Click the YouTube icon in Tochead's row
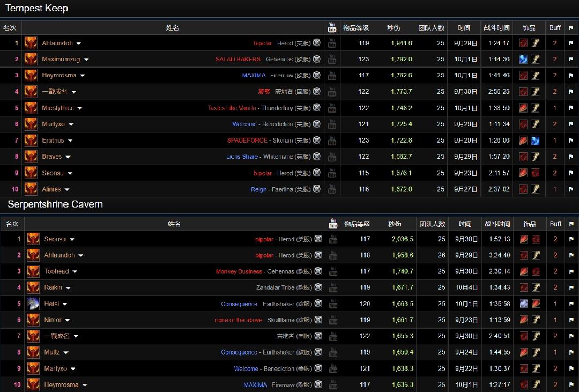 click(x=333, y=271)
